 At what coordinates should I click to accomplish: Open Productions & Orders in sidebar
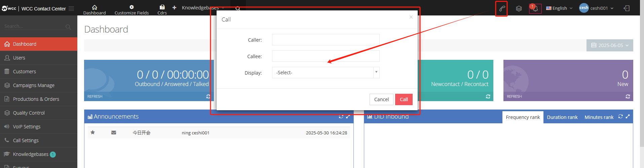[x=39, y=99]
